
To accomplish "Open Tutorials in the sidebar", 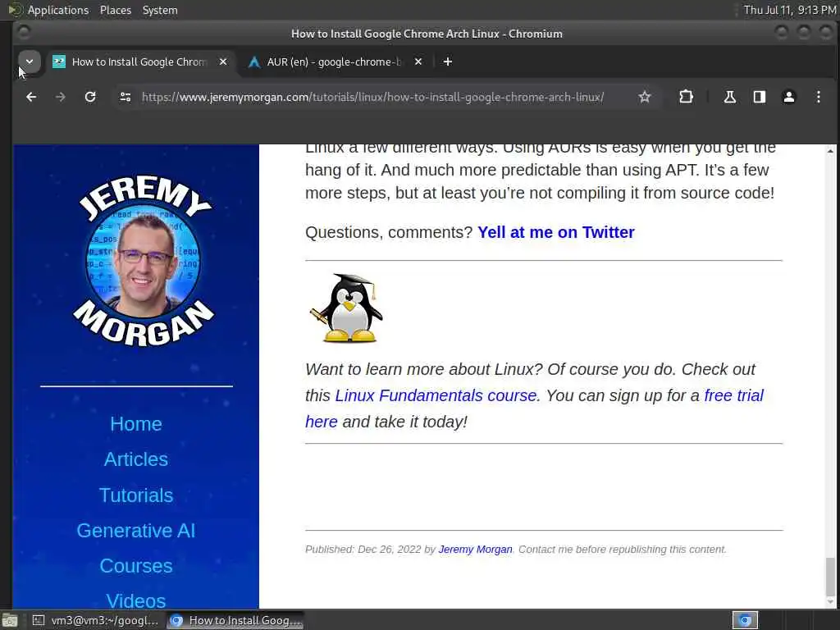I will click(x=136, y=495).
